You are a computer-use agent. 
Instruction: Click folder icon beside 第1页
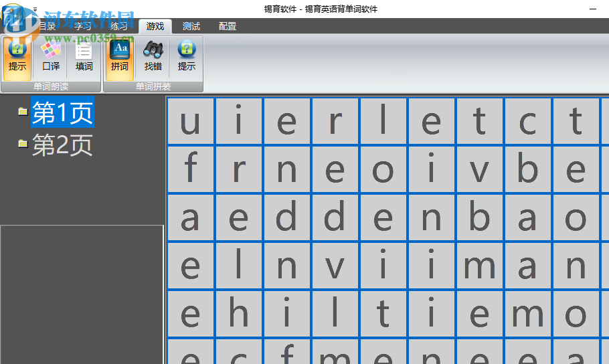tap(23, 112)
